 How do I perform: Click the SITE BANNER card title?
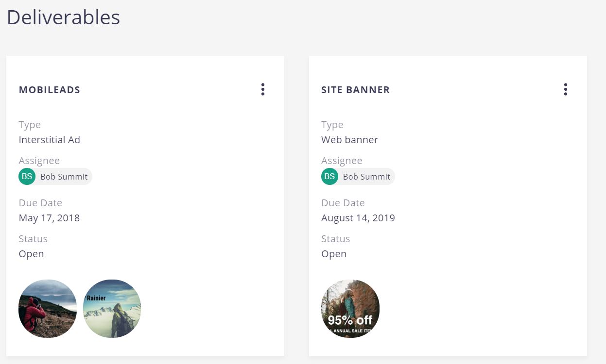pos(355,90)
